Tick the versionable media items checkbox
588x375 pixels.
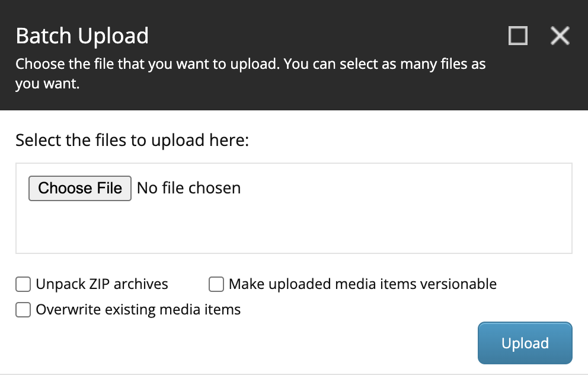point(216,285)
